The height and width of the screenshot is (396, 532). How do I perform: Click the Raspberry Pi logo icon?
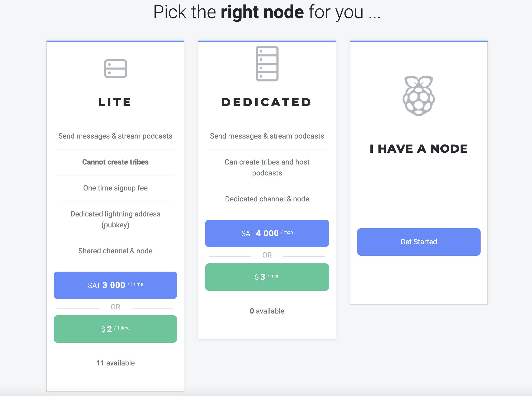pos(418,96)
